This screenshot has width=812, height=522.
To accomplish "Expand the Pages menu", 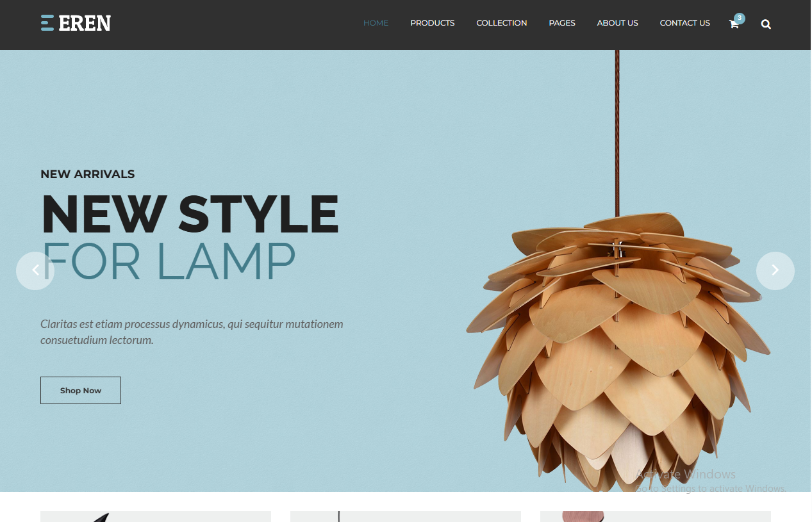I will coord(562,23).
